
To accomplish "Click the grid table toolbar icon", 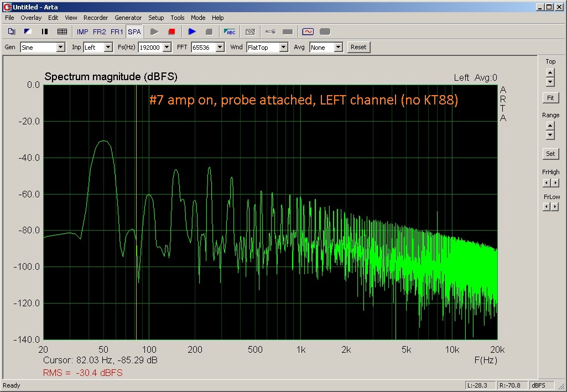I will click(62, 32).
